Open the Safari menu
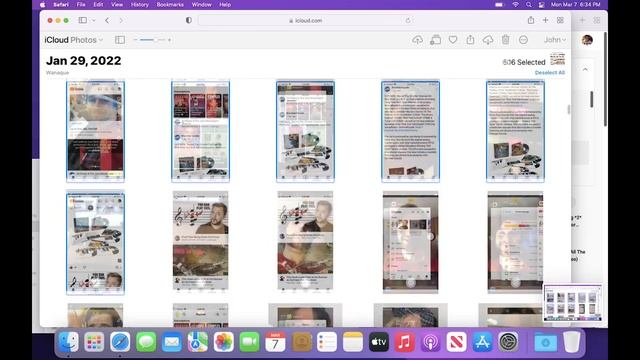The image size is (640, 360). click(x=61, y=4)
